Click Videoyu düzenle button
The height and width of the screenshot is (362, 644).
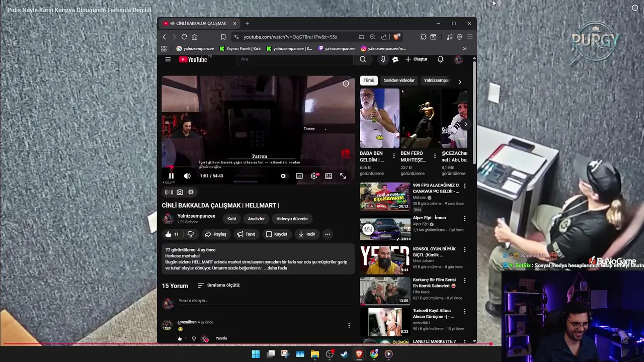click(x=292, y=219)
